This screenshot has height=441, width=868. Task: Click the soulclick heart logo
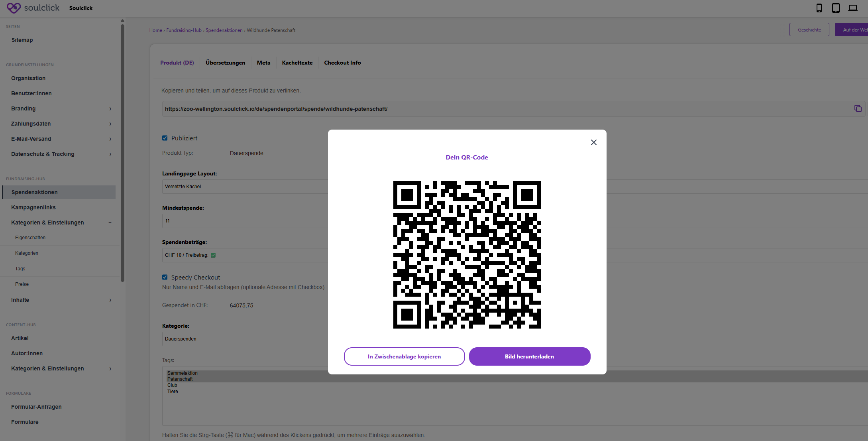14,8
